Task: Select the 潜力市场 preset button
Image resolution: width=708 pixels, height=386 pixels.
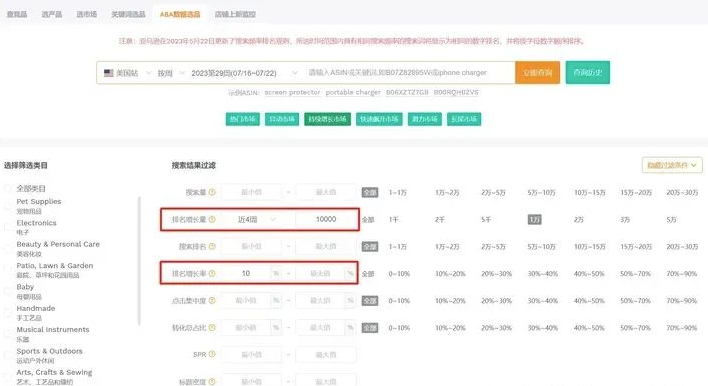Action: point(424,119)
